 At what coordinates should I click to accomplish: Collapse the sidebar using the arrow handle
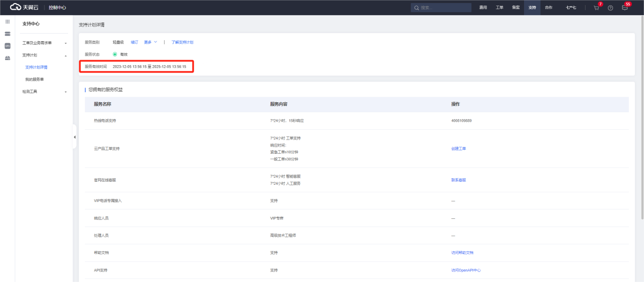(x=75, y=137)
